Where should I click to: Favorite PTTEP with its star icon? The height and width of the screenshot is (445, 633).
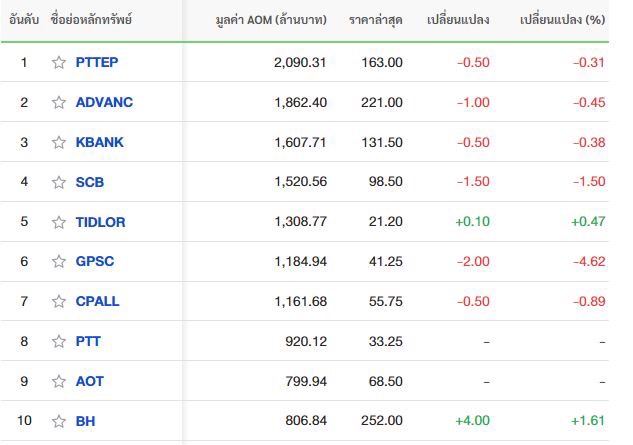click(59, 62)
